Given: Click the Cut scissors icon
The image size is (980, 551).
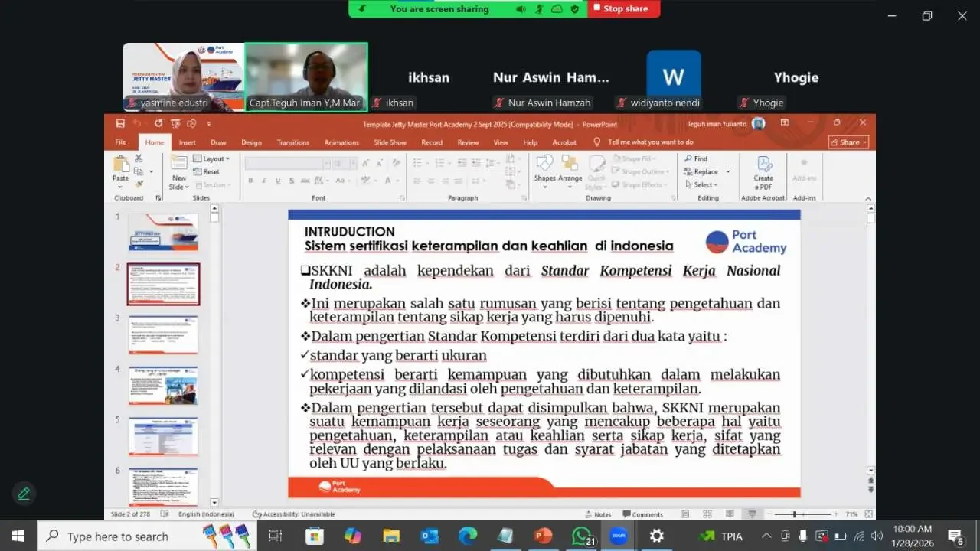Looking at the screenshot, I should (x=139, y=158).
